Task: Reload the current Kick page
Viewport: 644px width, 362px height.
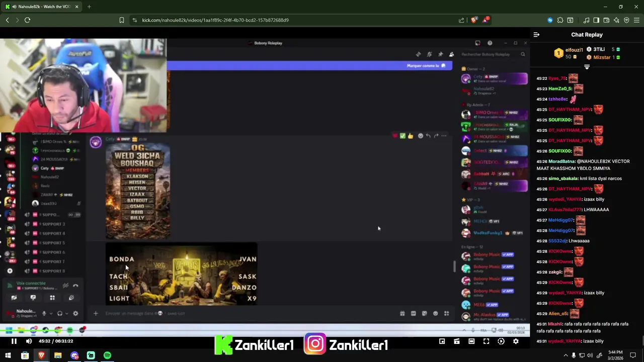Action: tap(27, 20)
